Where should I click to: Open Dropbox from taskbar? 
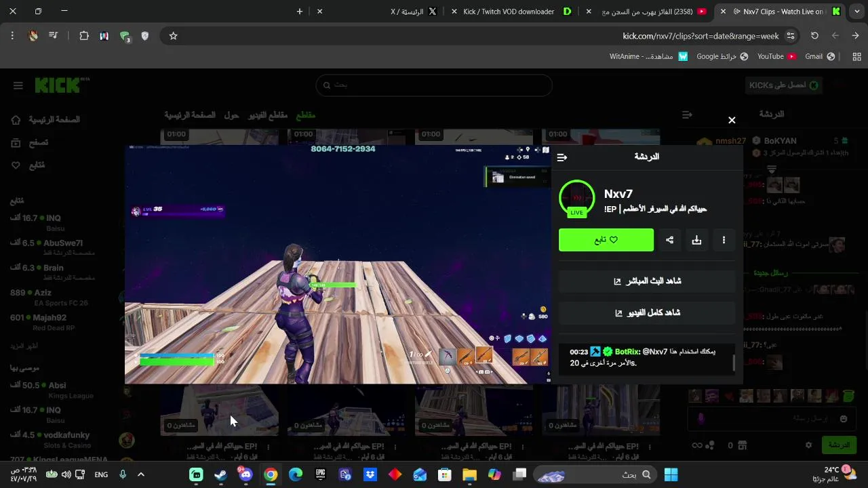[x=370, y=474]
